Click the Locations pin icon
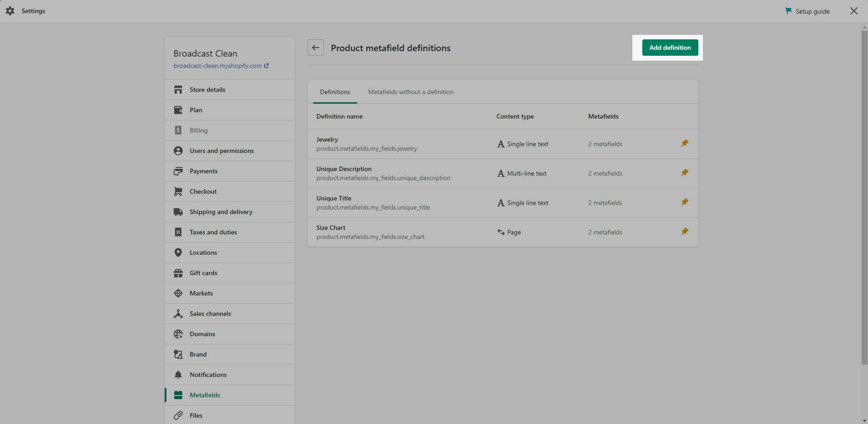The image size is (868, 424). pos(178,252)
